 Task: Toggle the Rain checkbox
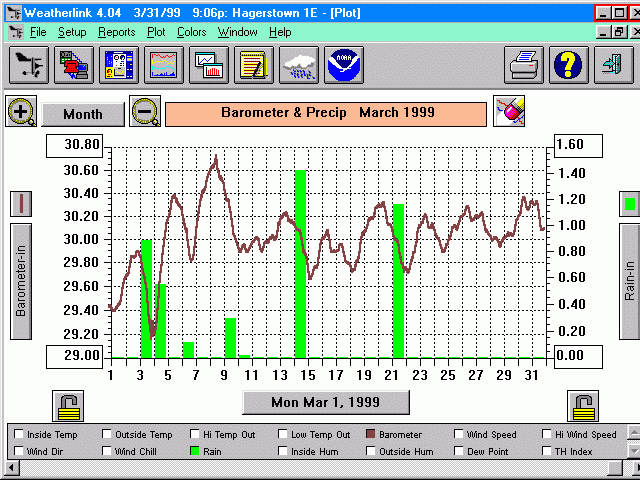pyautogui.click(x=195, y=451)
